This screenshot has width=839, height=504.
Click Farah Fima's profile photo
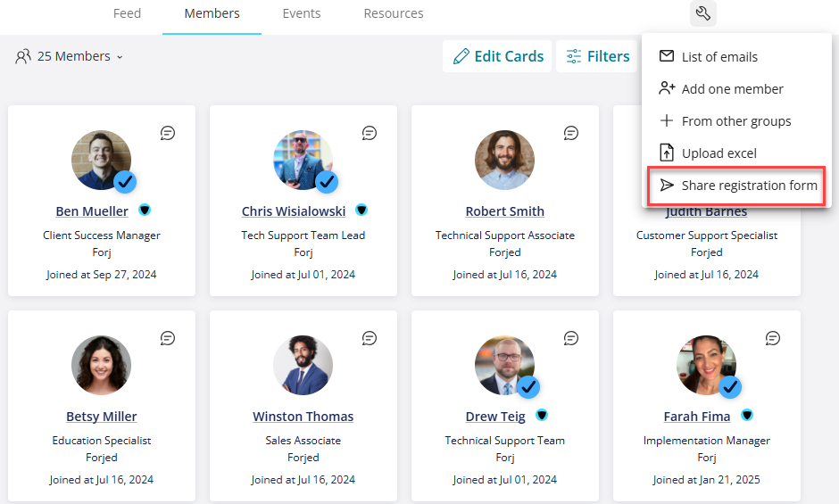[706, 366]
